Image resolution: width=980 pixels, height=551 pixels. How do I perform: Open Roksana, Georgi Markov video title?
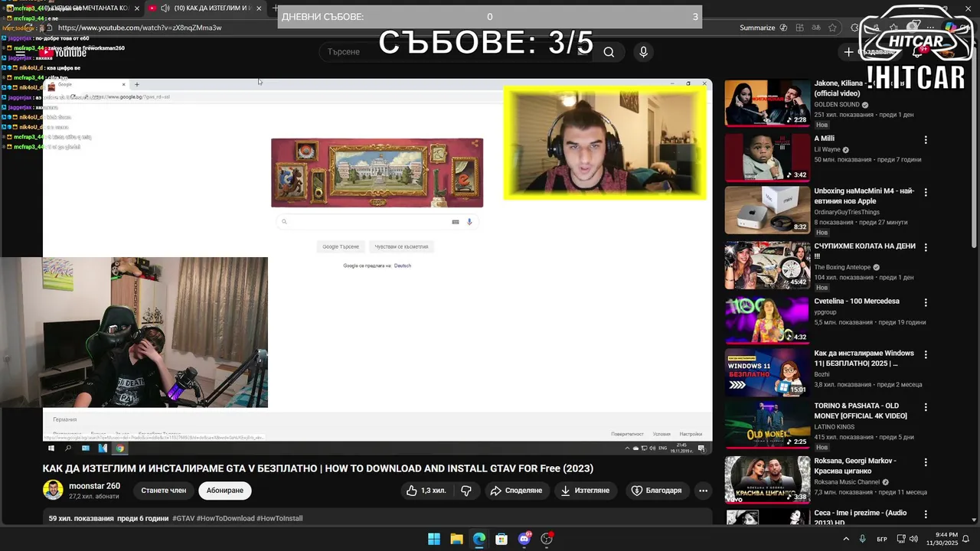point(855,466)
